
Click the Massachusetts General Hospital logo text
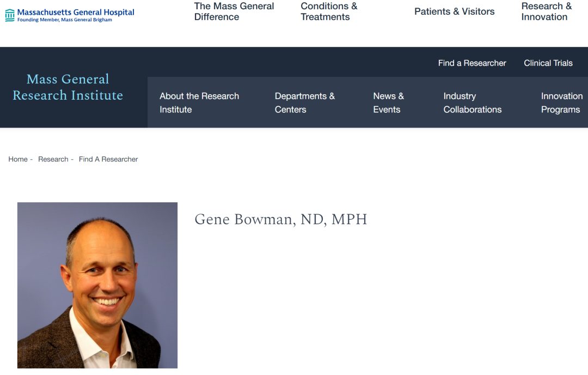pos(76,12)
